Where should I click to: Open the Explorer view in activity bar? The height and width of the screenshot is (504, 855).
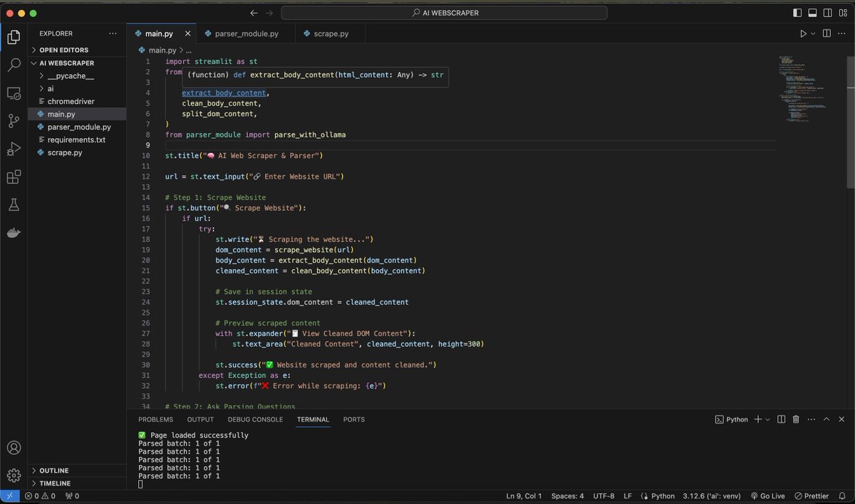click(x=14, y=37)
